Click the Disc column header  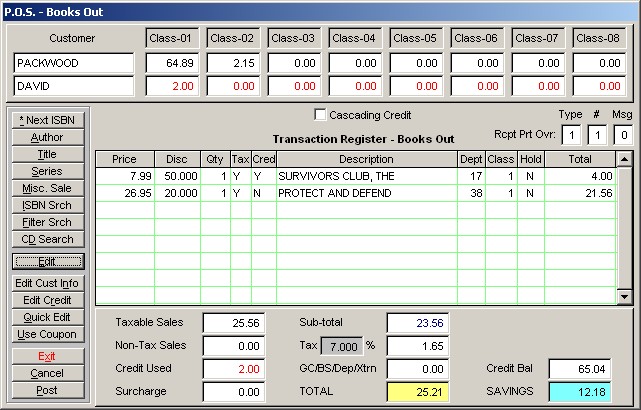(177, 159)
